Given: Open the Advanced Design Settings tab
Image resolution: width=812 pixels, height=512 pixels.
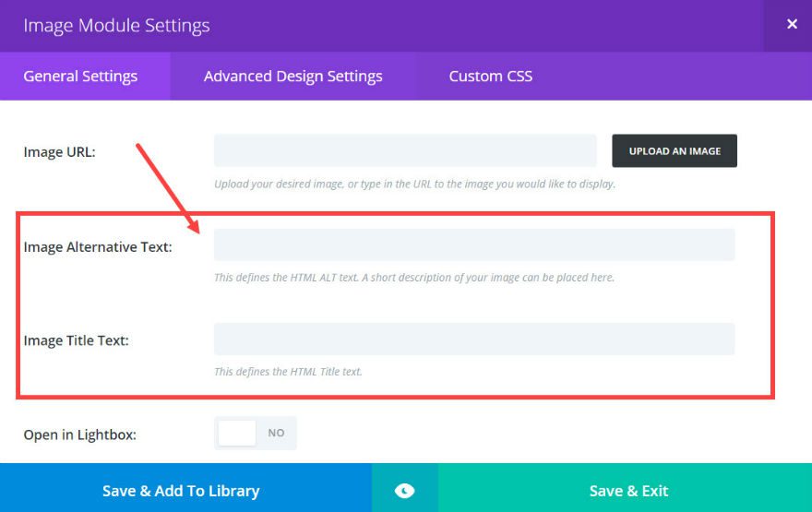Looking at the screenshot, I should click(x=293, y=77).
